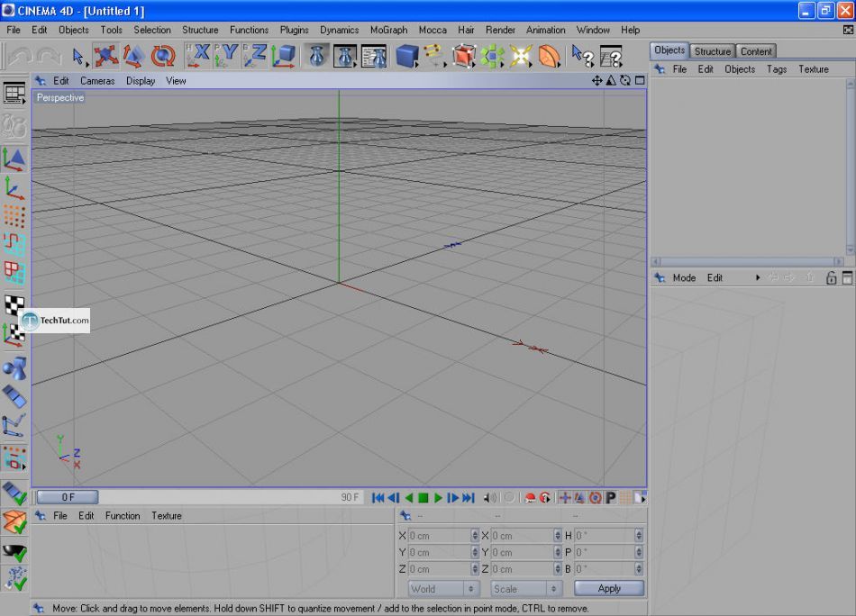Image resolution: width=856 pixels, height=616 pixels.
Task: Click the H rotation input field
Action: [x=604, y=536]
